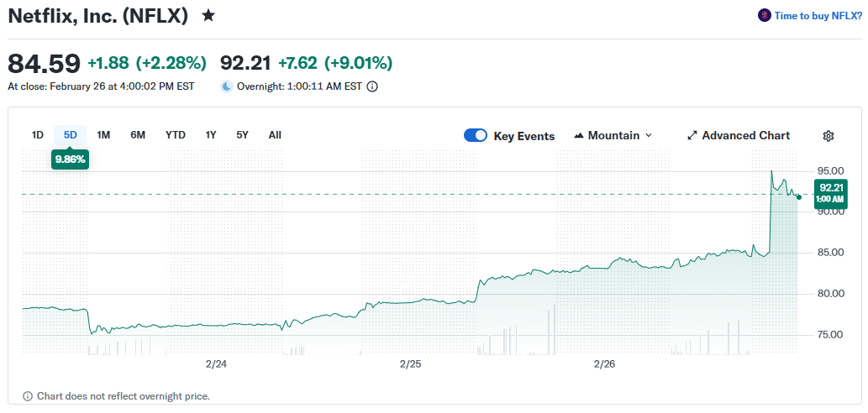Star Netflix to add to watchlist

[x=208, y=15]
